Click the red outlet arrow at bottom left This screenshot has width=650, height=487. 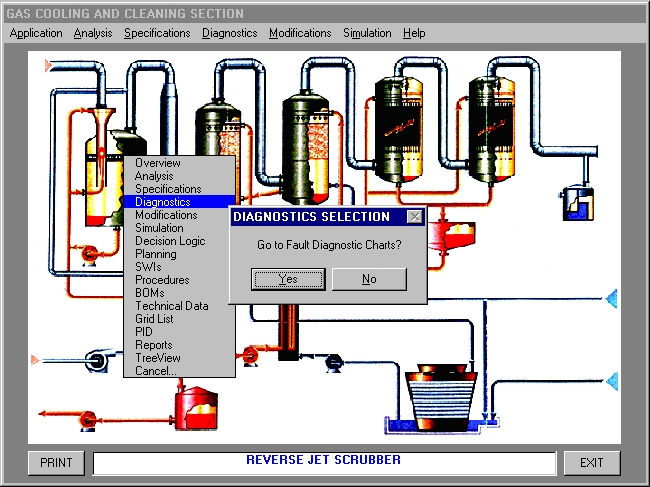42,414
